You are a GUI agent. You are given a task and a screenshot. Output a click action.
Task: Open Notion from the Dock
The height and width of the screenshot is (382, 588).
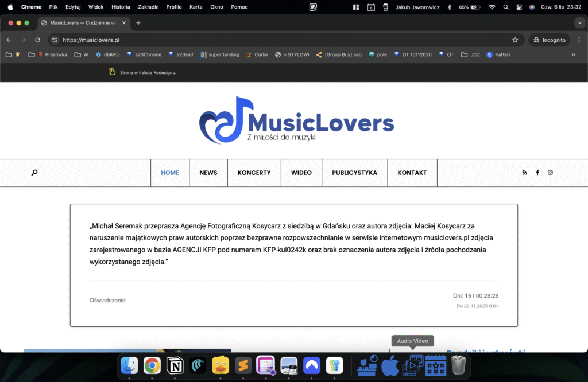(x=175, y=365)
